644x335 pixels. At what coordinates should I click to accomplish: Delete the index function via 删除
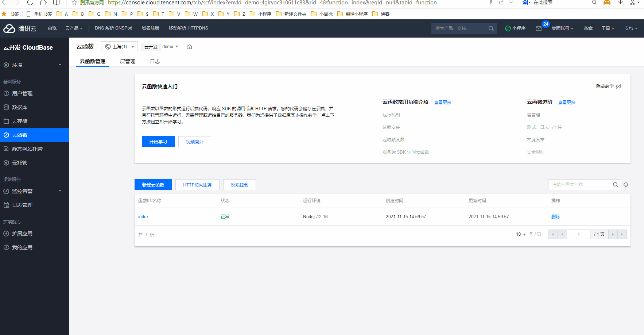(x=556, y=217)
